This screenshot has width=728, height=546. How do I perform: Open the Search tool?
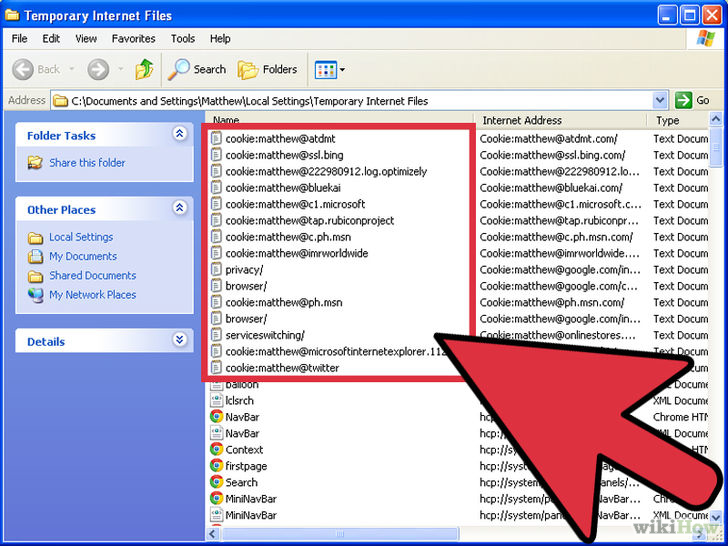click(x=197, y=70)
